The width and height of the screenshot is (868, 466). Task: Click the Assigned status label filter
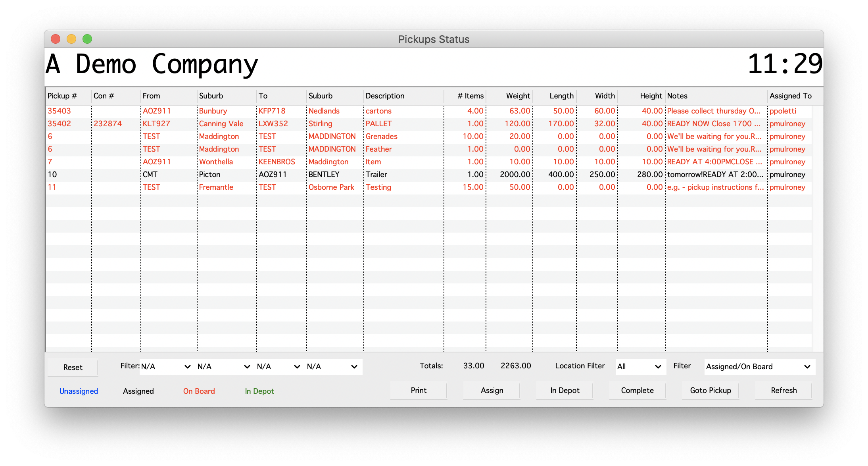[138, 391]
